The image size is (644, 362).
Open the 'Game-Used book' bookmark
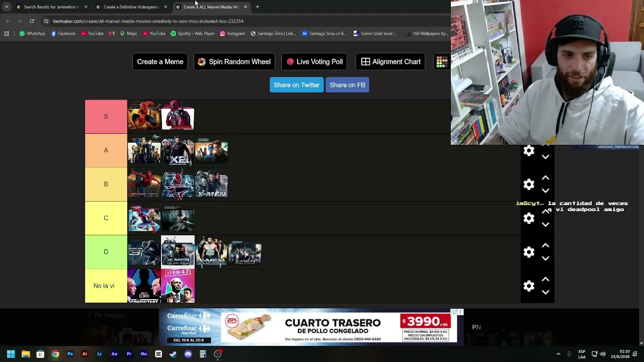[x=375, y=34]
